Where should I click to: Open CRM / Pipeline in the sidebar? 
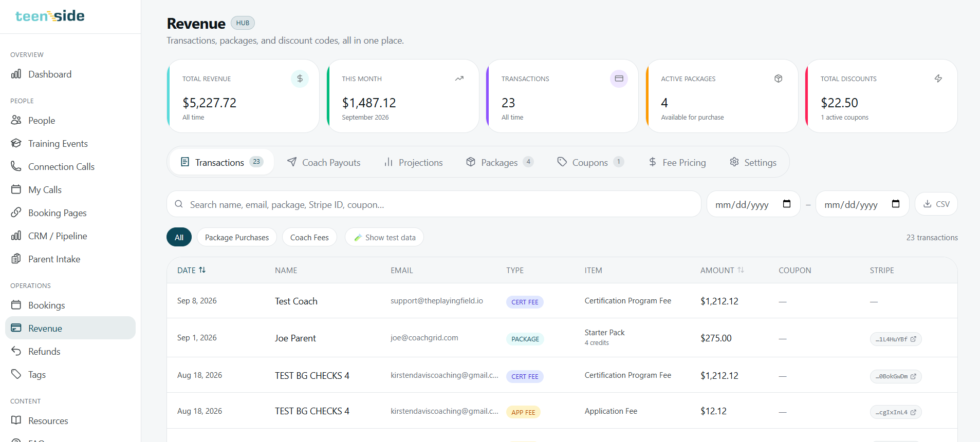pos(70,236)
